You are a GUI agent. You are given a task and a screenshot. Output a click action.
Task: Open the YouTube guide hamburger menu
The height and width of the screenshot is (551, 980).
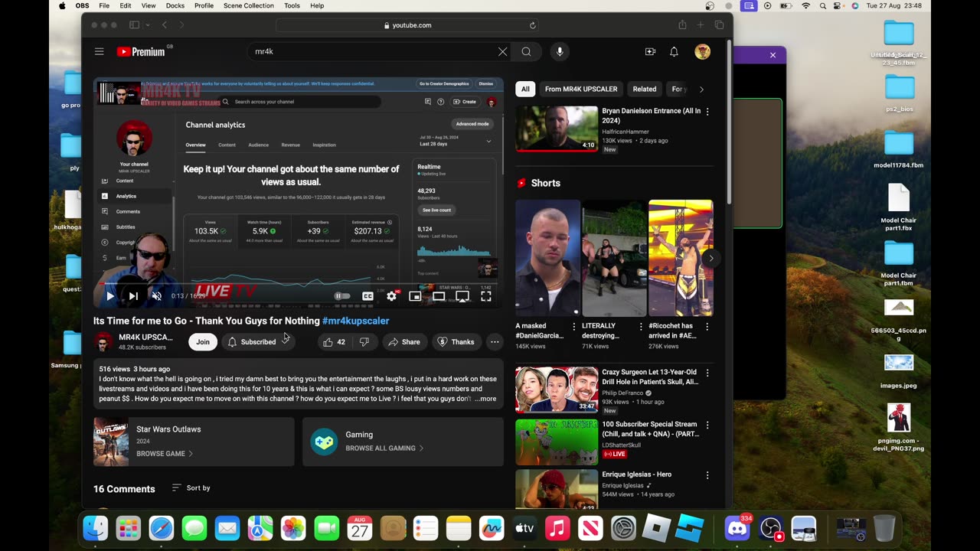click(99, 52)
